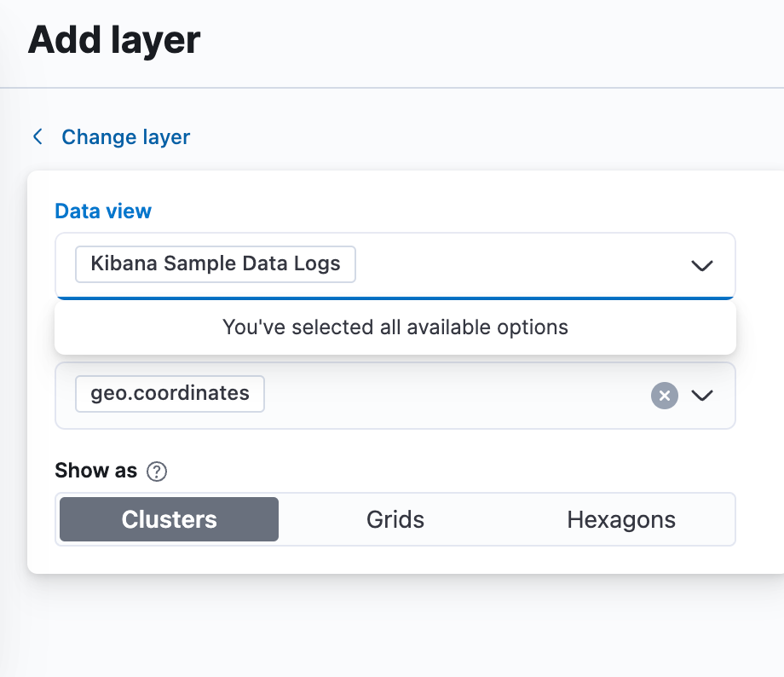
Task: Select the Kibana Sample Data Logs pill
Action: (216, 263)
